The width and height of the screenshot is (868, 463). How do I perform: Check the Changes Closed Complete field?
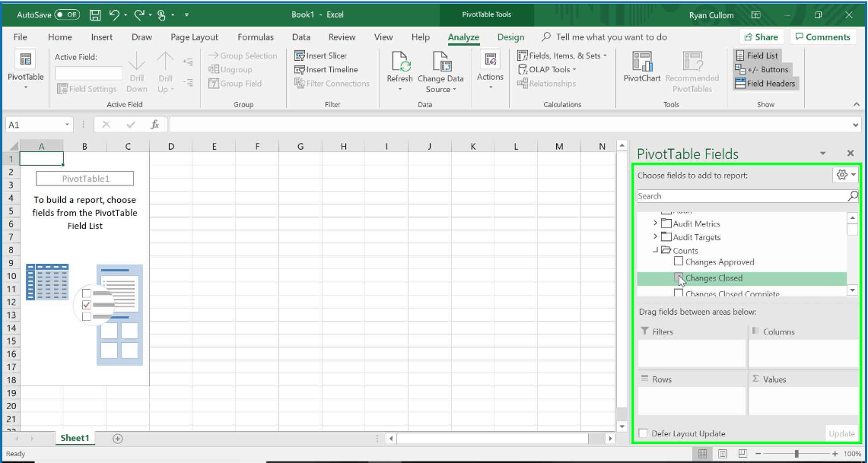(x=678, y=293)
